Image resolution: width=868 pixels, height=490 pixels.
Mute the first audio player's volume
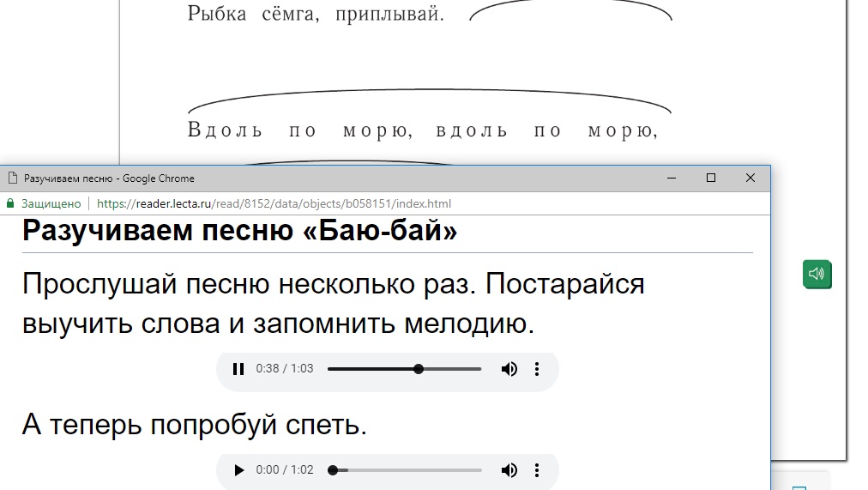(x=509, y=369)
